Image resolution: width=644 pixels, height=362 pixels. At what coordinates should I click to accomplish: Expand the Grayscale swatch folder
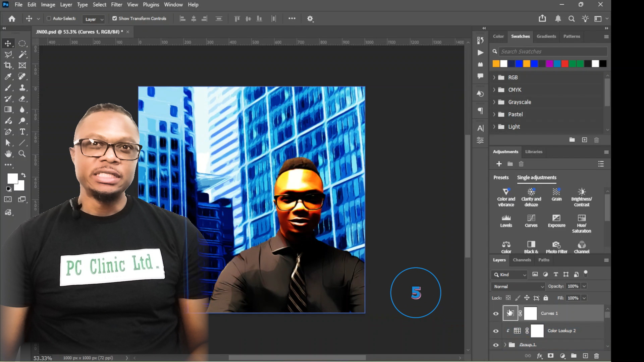click(x=494, y=102)
